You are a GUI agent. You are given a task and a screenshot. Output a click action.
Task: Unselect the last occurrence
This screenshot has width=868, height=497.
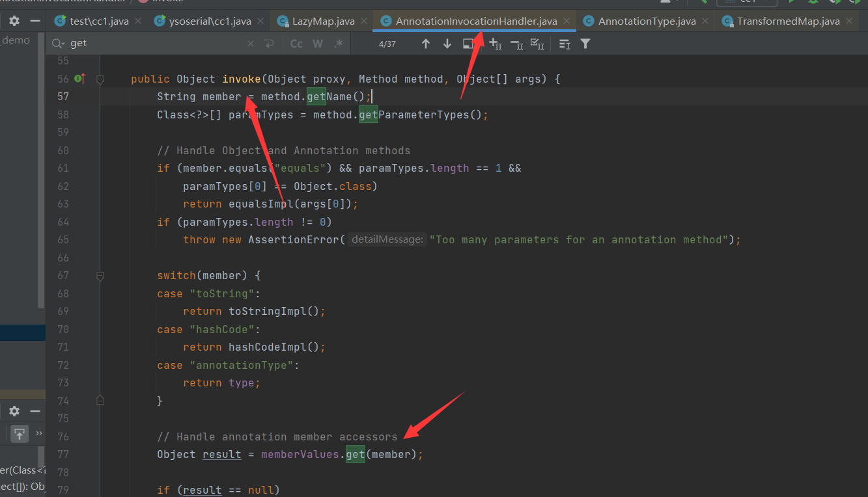point(516,44)
